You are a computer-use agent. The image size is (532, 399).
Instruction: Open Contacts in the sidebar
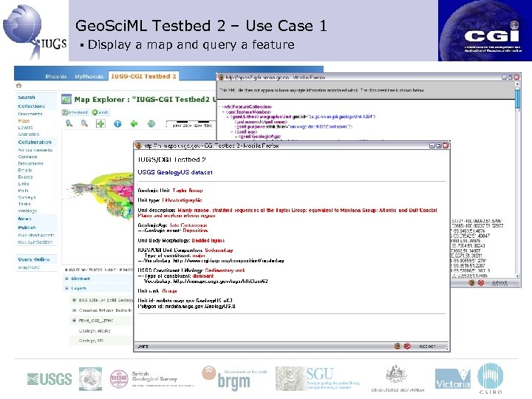pos(27,157)
